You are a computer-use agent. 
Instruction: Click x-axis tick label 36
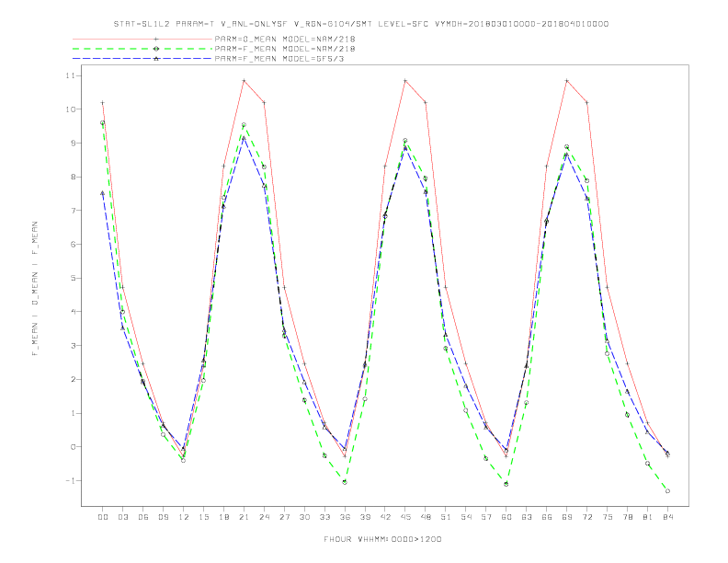click(x=345, y=517)
